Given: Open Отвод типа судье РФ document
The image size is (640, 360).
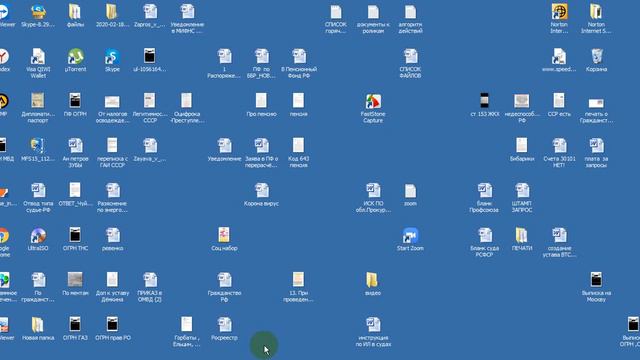Looking at the screenshot, I should pyautogui.click(x=38, y=191).
